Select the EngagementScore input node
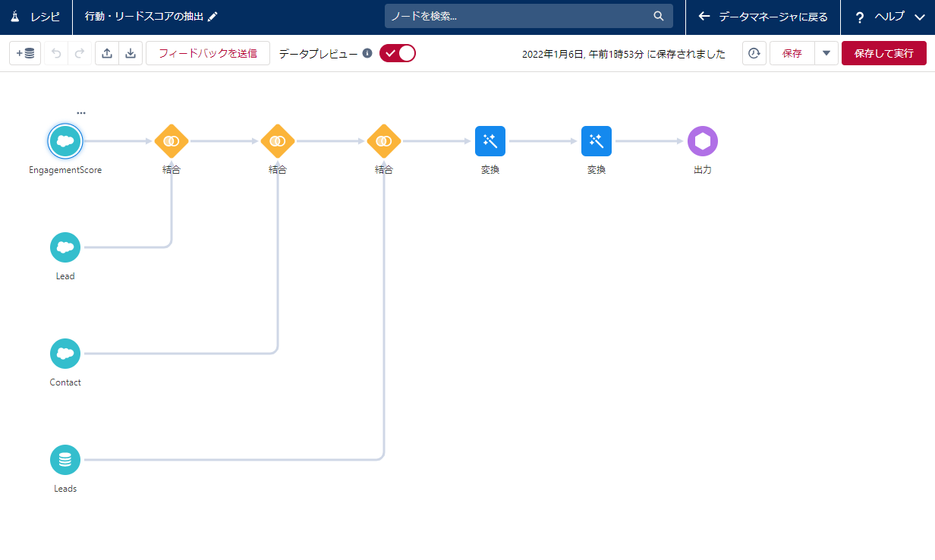Viewport: 935px width, 560px height. point(65,141)
